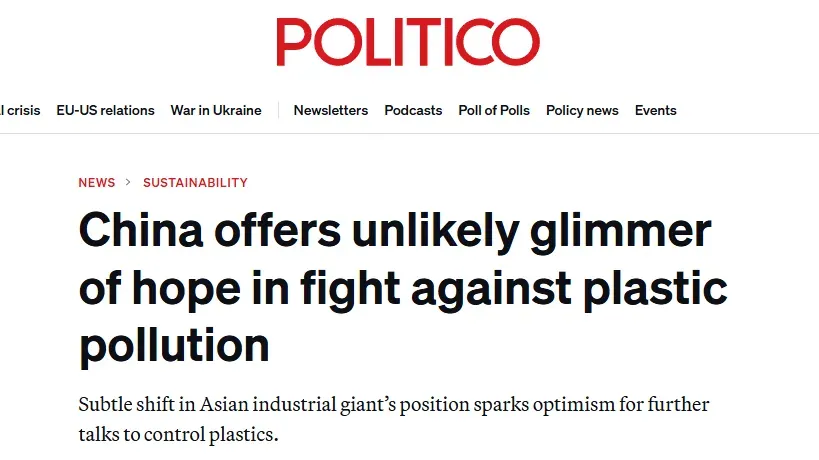Viewport: 819px width, 460px height.
Task: Go to War in Ukraine coverage
Action: point(216,110)
